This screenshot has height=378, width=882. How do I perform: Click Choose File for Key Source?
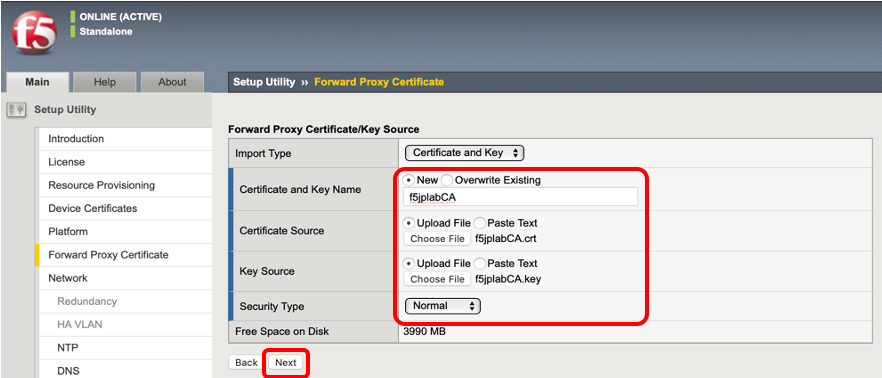point(437,279)
